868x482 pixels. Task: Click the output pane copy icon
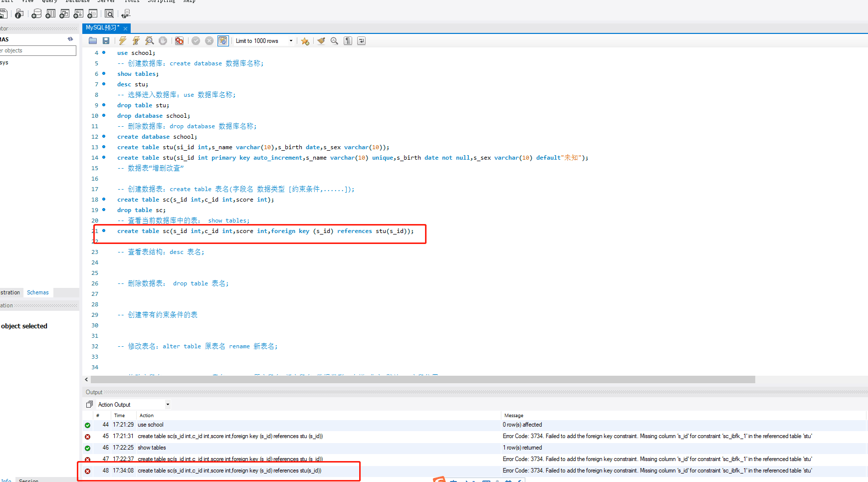89,404
